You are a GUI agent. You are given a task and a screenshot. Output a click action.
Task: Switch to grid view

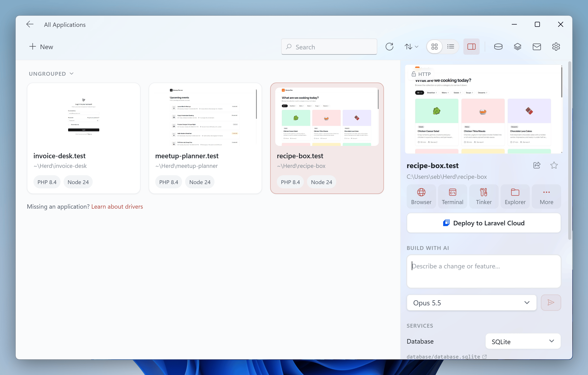click(435, 47)
